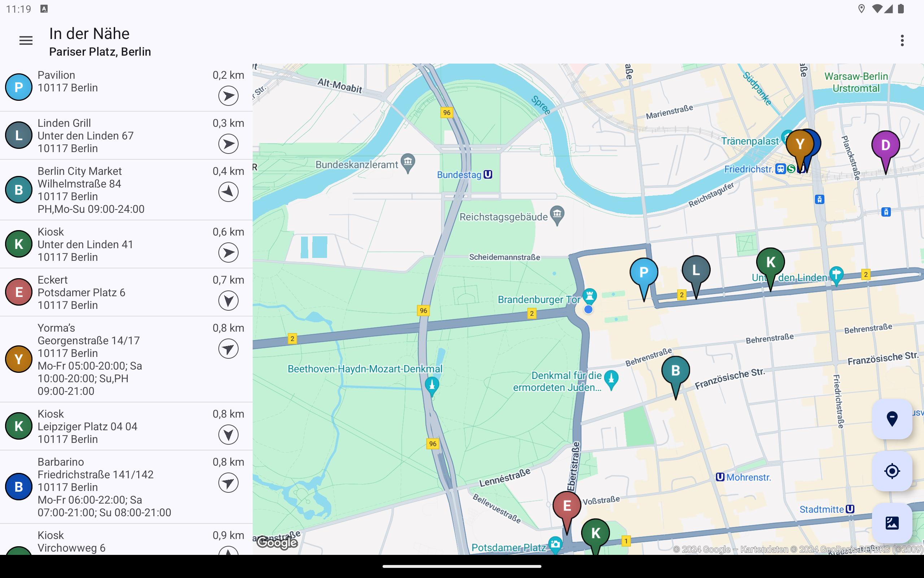Click Brandenburger Tor landmark icon
Image resolution: width=924 pixels, height=578 pixels.
[x=590, y=296]
